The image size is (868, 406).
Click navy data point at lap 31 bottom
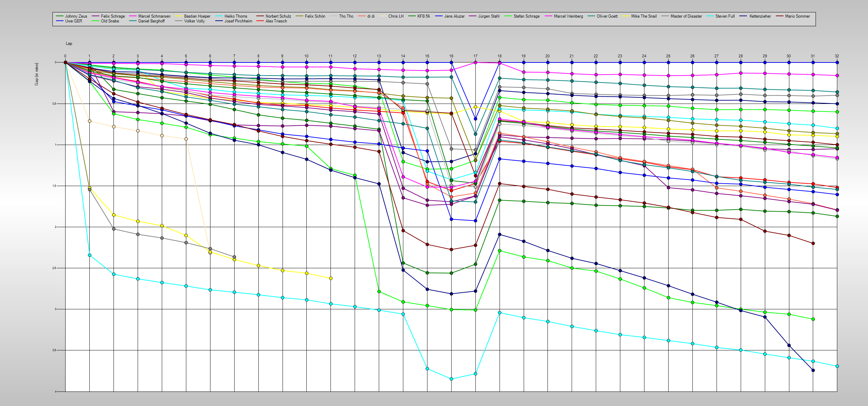813,370
